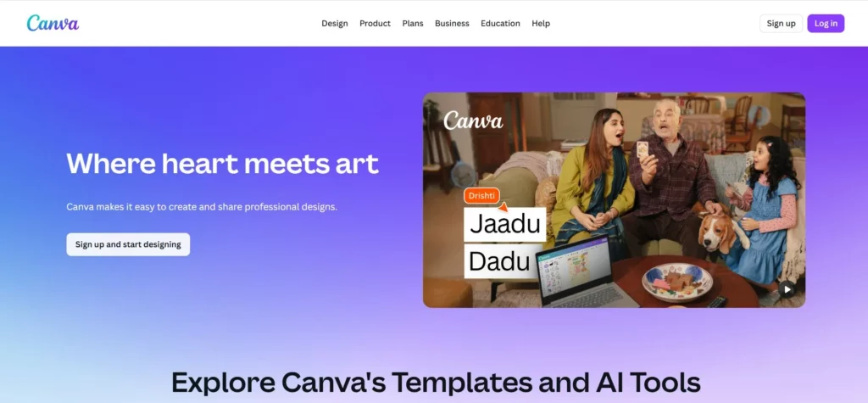The height and width of the screenshot is (403, 868).
Task: Click 'Canva makes it easy to create' text
Action: pyautogui.click(x=202, y=207)
